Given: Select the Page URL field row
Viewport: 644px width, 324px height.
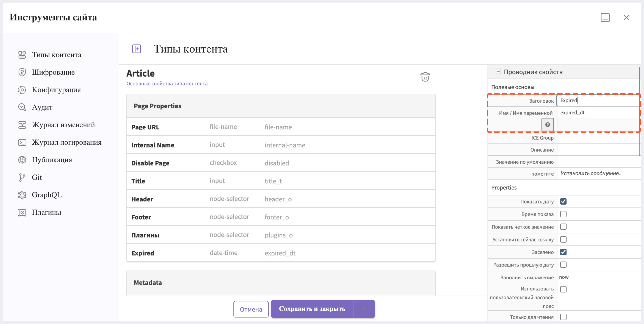Looking at the screenshot, I should [x=281, y=127].
